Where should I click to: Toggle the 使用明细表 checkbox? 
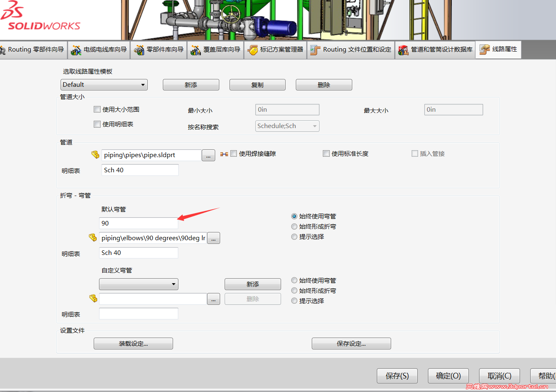pyautogui.click(x=97, y=124)
